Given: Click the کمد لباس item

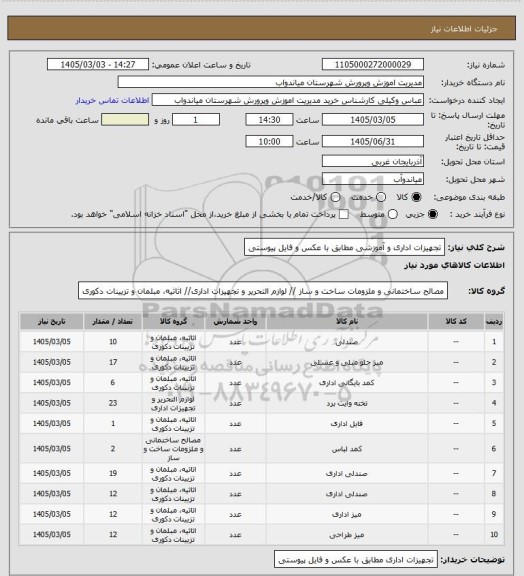Looking at the screenshot, I should tap(347, 449).
